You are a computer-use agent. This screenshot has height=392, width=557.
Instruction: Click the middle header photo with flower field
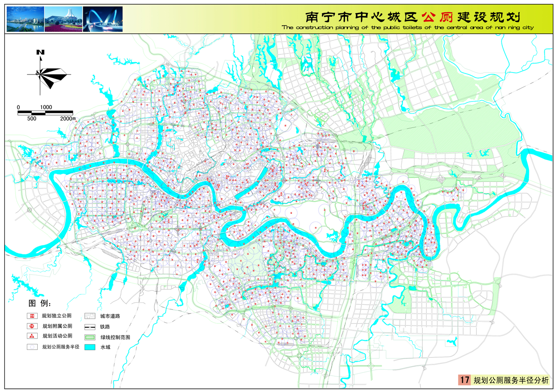click(63, 19)
